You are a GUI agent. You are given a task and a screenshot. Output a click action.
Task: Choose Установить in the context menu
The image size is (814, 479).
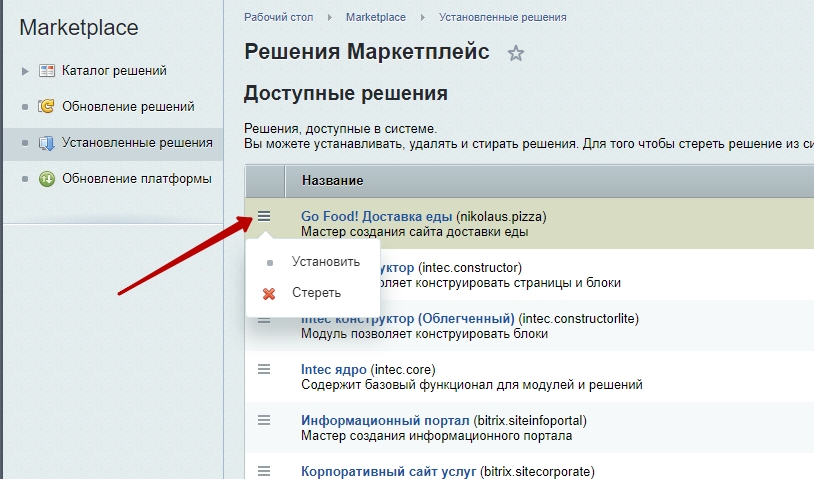325,262
